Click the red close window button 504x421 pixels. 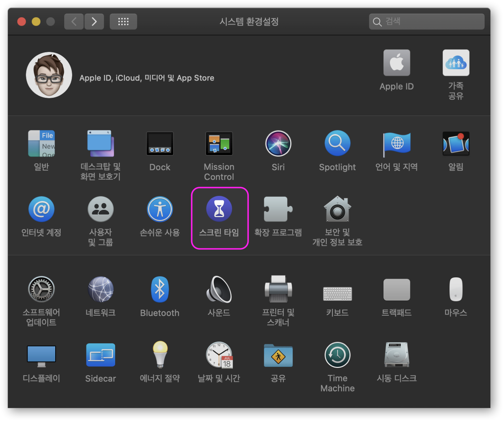(22, 21)
